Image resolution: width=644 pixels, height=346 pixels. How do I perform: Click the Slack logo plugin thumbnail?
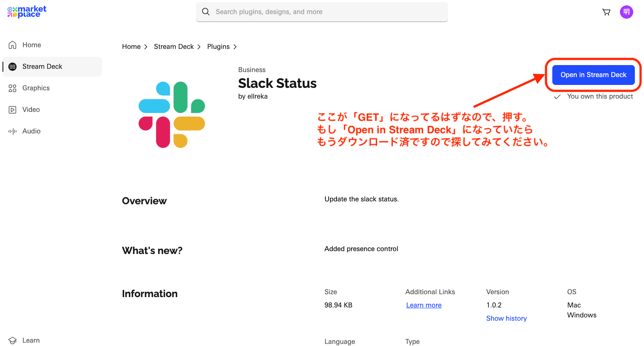click(172, 115)
